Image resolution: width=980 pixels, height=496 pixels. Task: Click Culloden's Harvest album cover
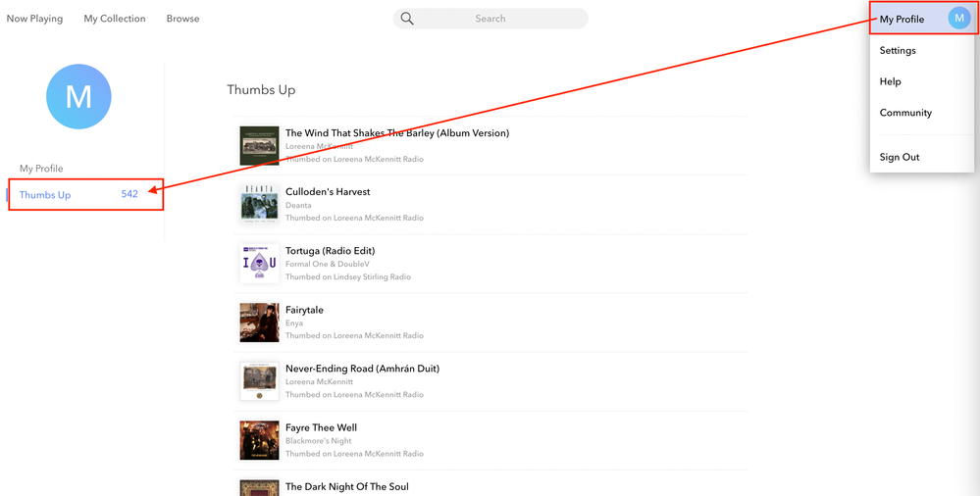click(x=259, y=205)
